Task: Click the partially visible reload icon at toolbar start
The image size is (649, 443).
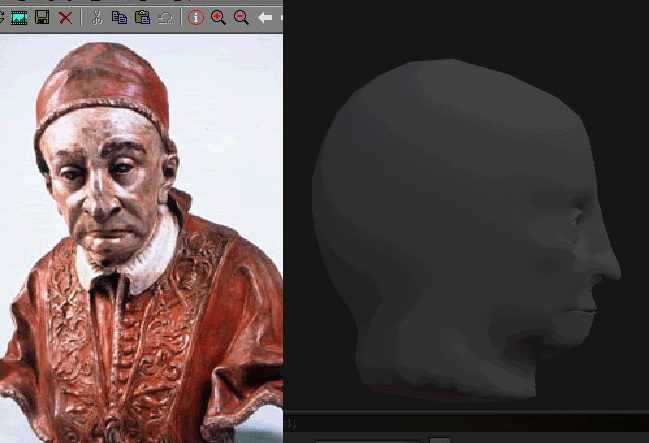Action: tap(2, 18)
